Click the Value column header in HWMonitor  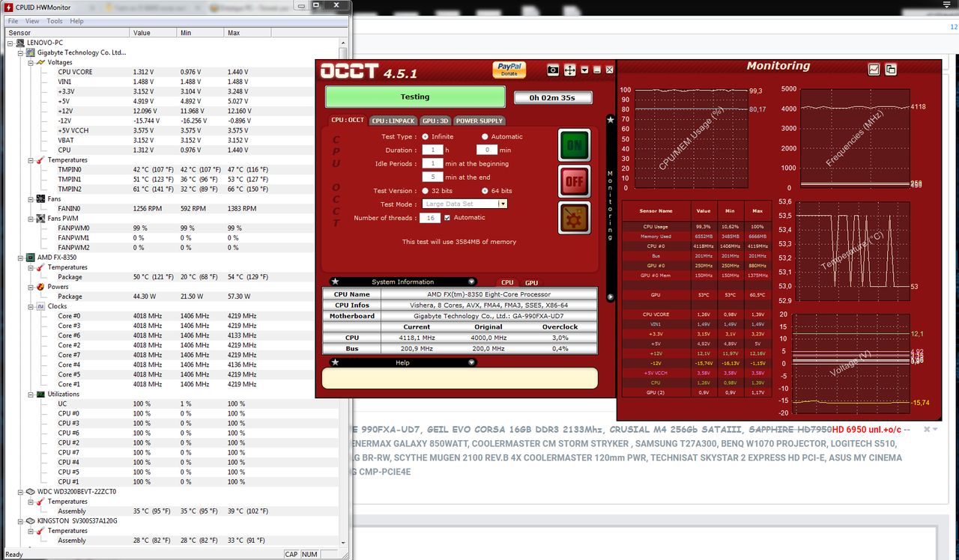(154, 33)
